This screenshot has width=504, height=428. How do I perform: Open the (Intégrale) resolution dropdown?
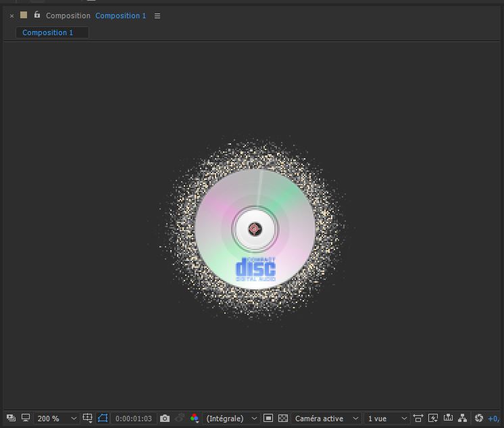(232, 419)
